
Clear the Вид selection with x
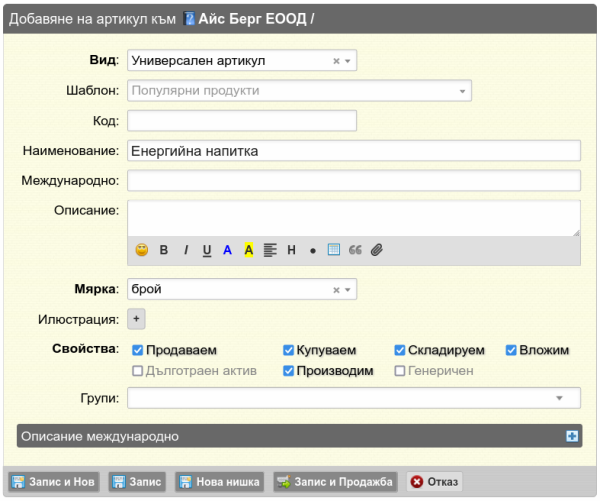tap(336, 61)
